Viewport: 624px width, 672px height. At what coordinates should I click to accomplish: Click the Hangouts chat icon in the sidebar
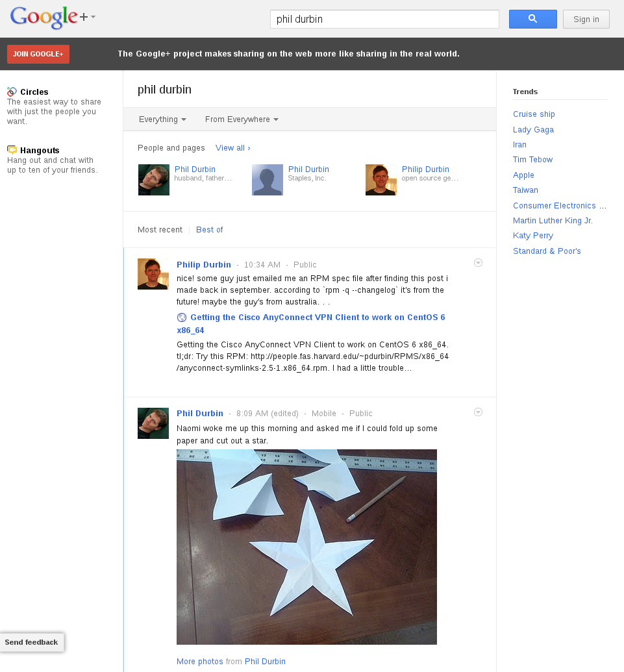click(x=12, y=150)
